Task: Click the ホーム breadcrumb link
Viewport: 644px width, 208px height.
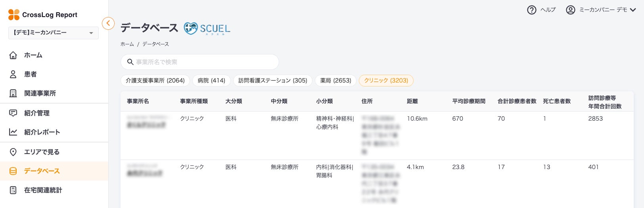Action: pyautogui.click(x=127, y=44)
